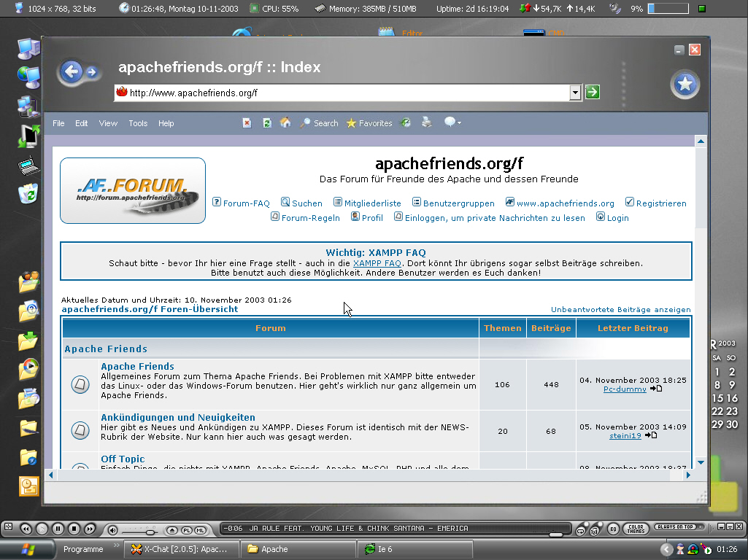Click the browser Back arrow button
The image size is (748, 560).
pyautogui.click(x=71, y=71)
